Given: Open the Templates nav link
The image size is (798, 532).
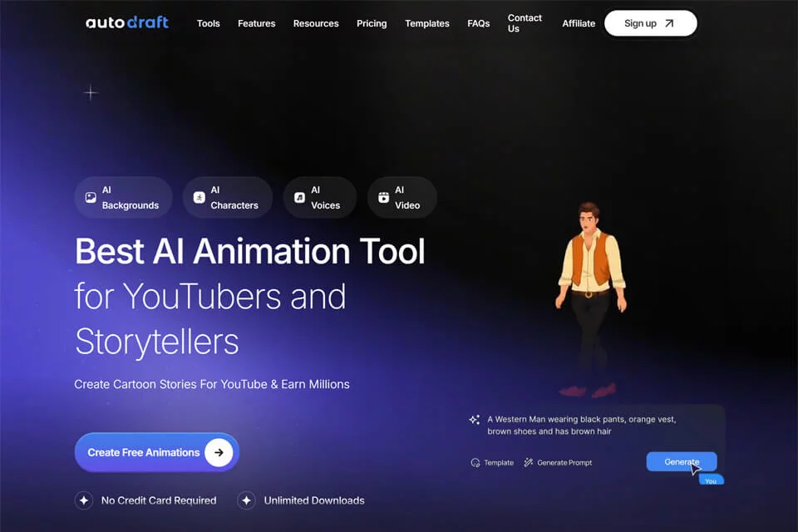Looking at the screenshot, I should (x=427, y=23).
